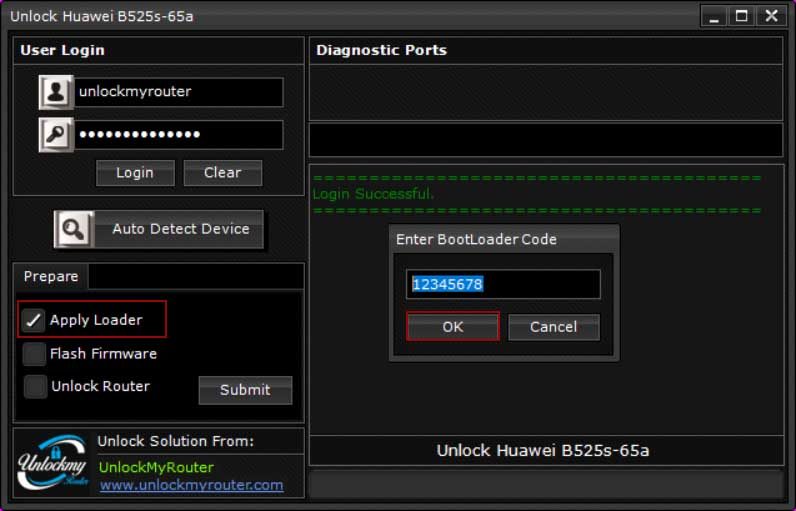Viewport: 796px width, 511px height.
Task: Click the green UnlockMyRouter text
Action: (156, 467)
